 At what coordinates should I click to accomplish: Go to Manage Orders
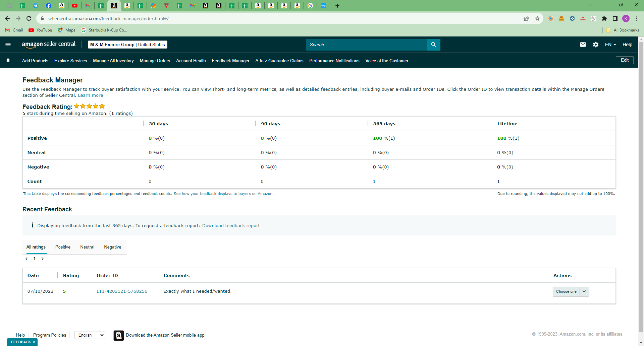click(x=155, y=61)
